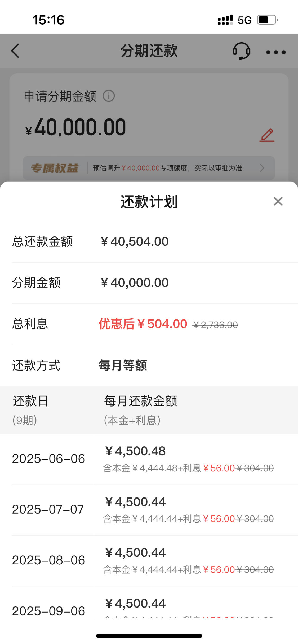Tap the back arrow icon
This screenshot has width=298, height=644.
coord(15,51)
